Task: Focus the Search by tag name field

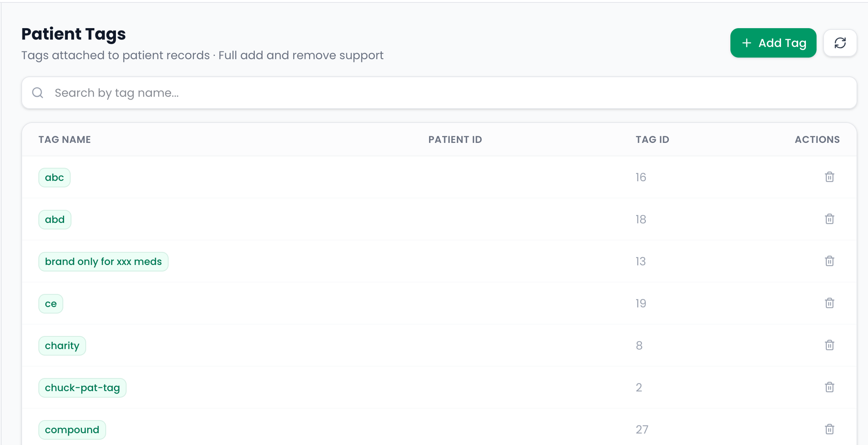Action: [x=439, y=93]
